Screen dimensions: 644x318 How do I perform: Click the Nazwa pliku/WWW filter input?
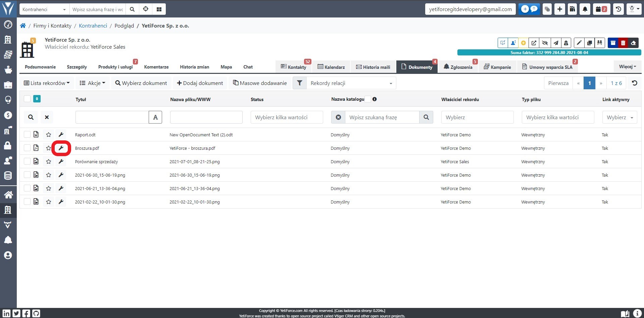206,117
